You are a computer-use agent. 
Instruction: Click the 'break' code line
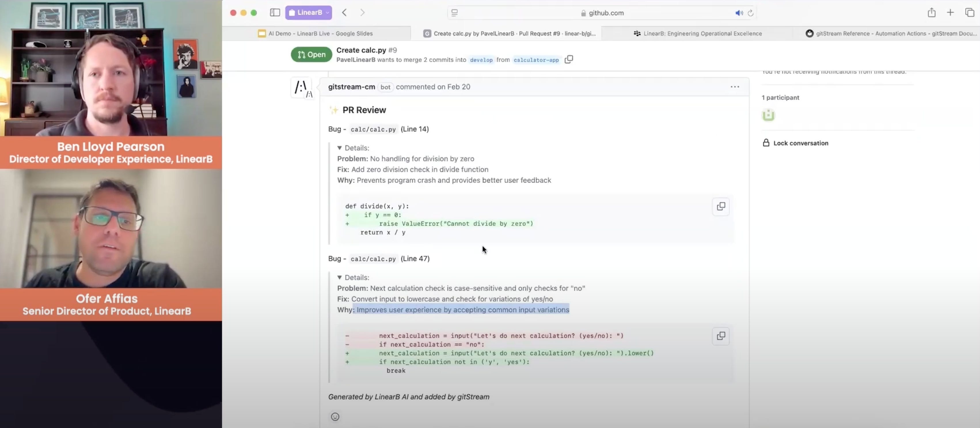396,371
